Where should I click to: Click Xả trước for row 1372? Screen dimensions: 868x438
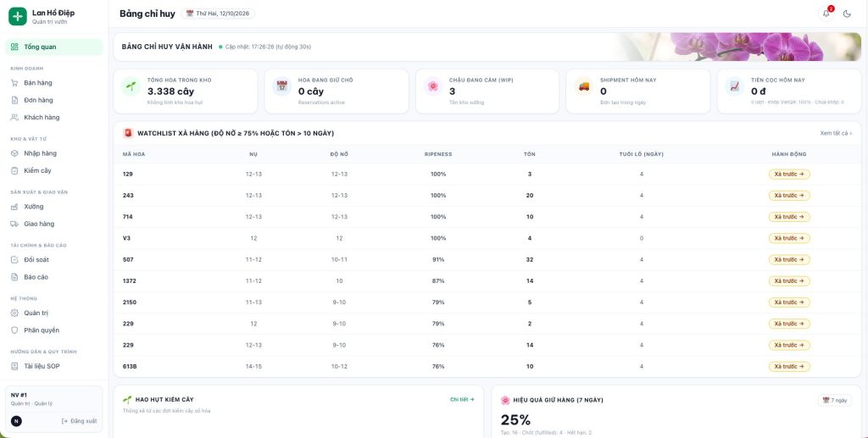click(789, 281)
